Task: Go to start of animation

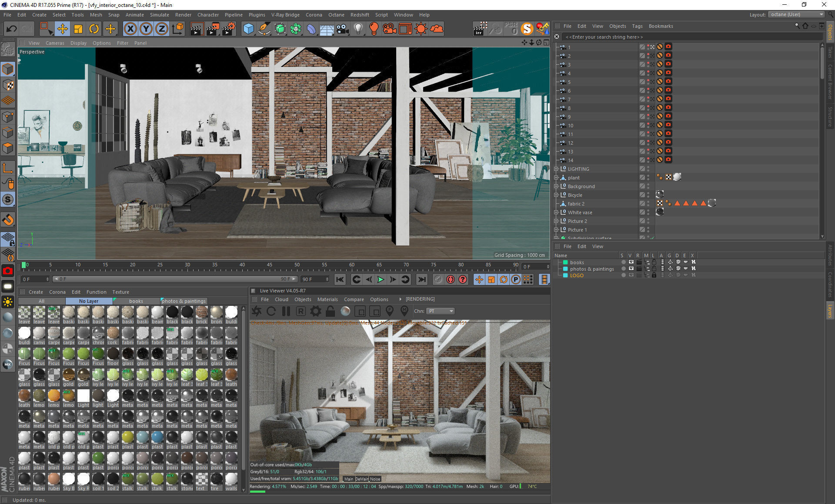Action: 340,279
